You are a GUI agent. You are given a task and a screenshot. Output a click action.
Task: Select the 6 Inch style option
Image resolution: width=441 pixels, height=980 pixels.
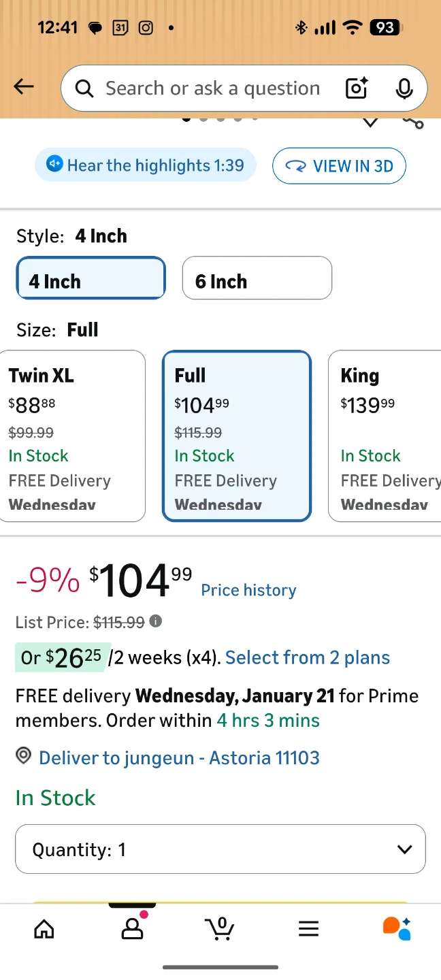(x=257, y=278)
